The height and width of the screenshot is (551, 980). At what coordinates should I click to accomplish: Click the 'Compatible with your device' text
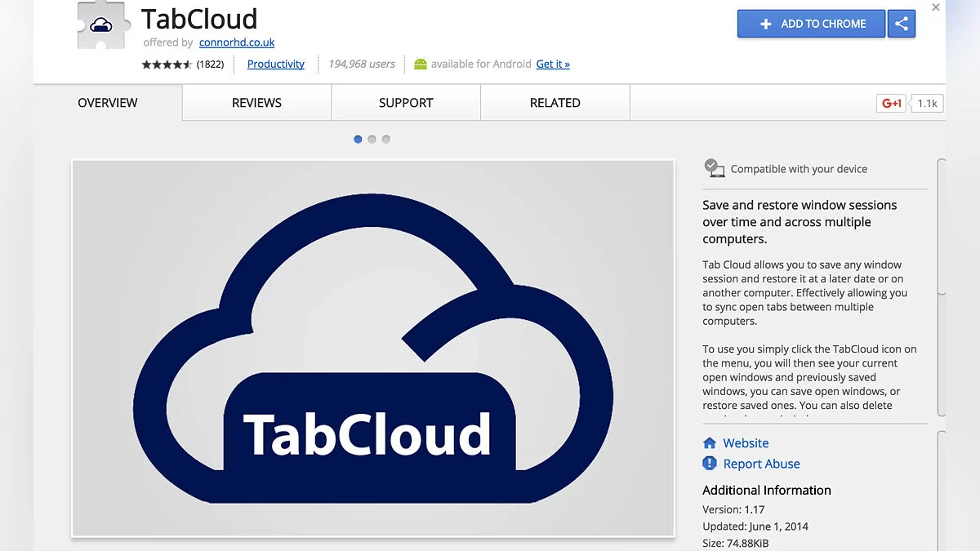[799, 169]
